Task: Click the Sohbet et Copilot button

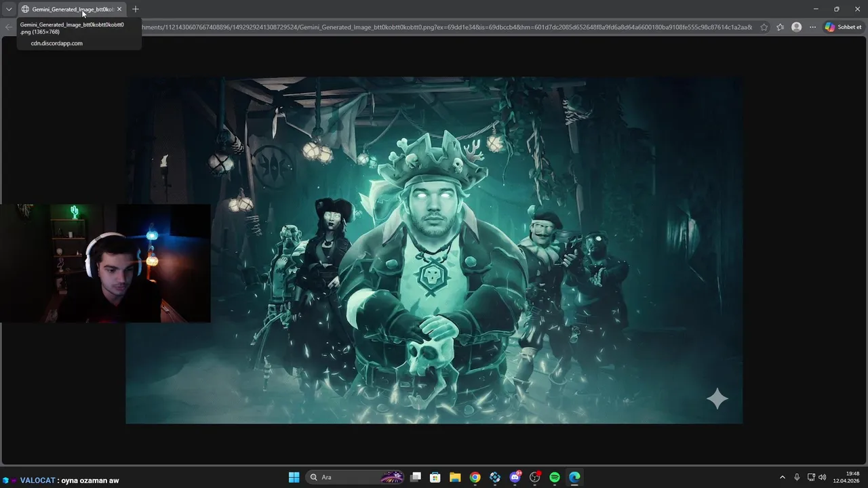Action: pos(843,27)
